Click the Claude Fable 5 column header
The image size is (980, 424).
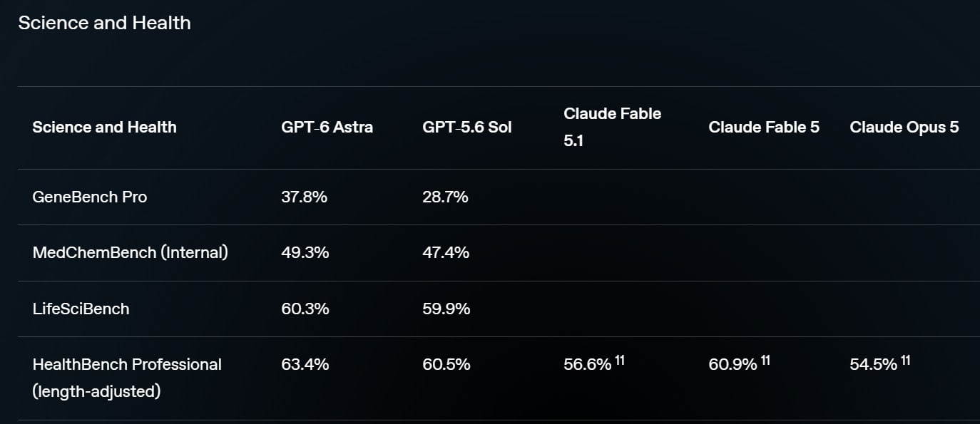click(764, 128)
